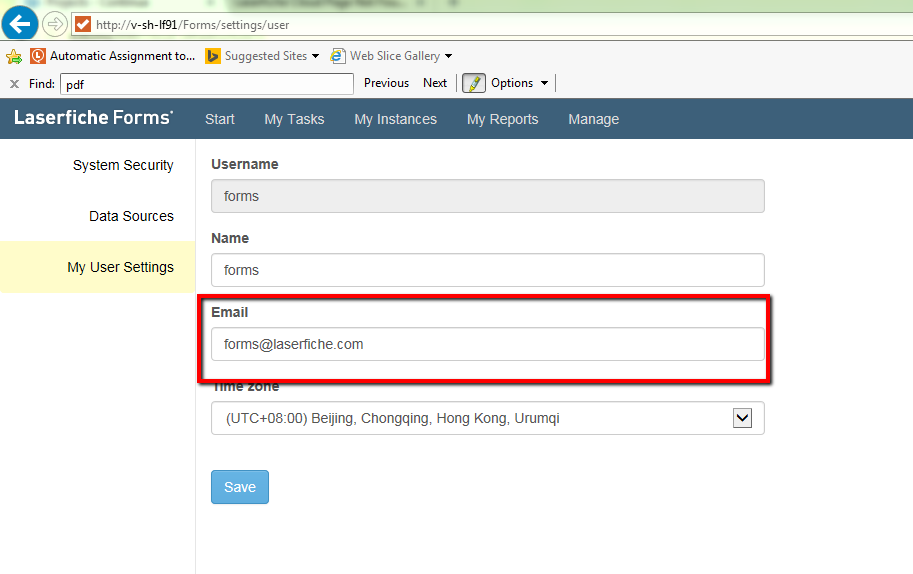The image size is (913, 574).
Task: Open the Manage tab
Action: pos(593,119)
